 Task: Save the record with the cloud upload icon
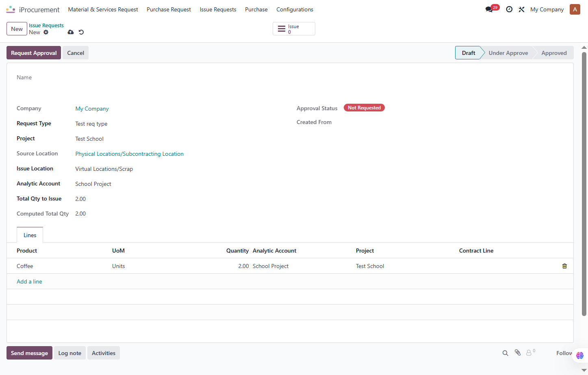pos(71,32)
